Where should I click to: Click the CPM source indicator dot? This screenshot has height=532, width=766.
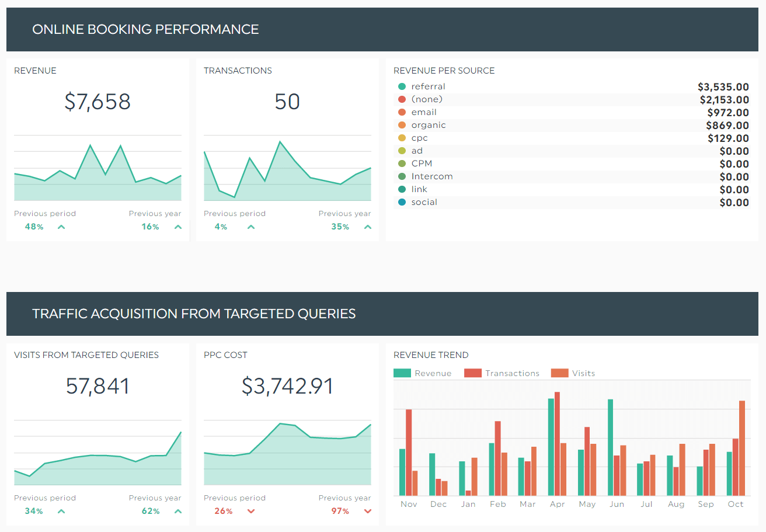tap(401, 163)
